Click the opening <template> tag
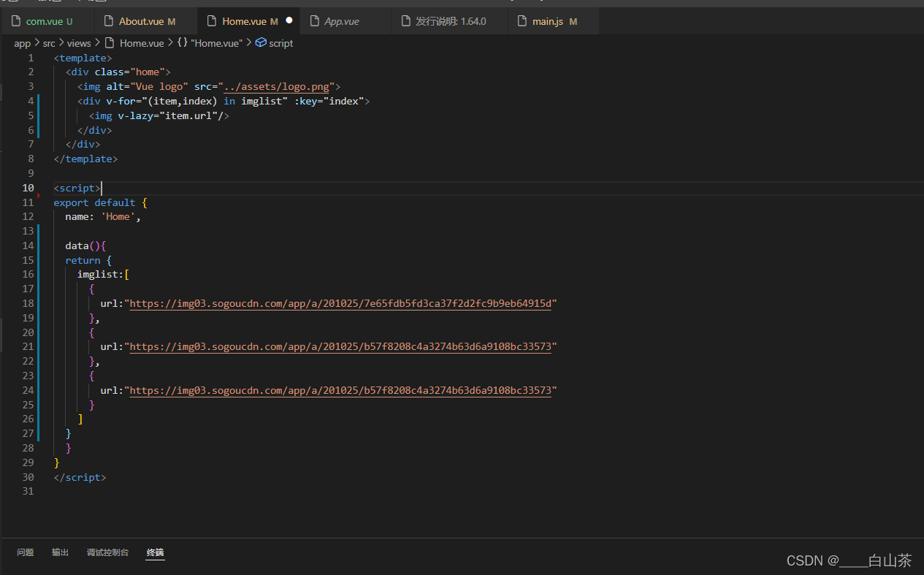 [x=83, y=58]
